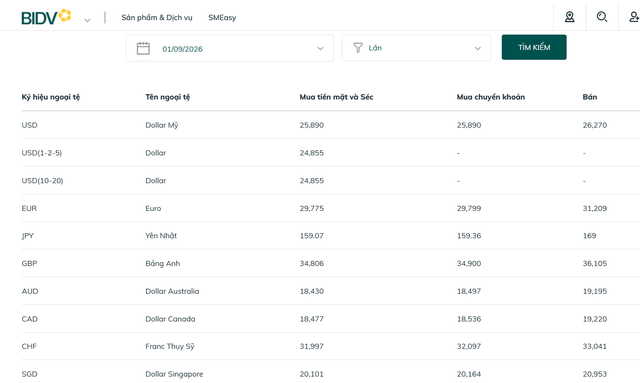
Task: Select the CAD currency code
Action: (30, 319)
